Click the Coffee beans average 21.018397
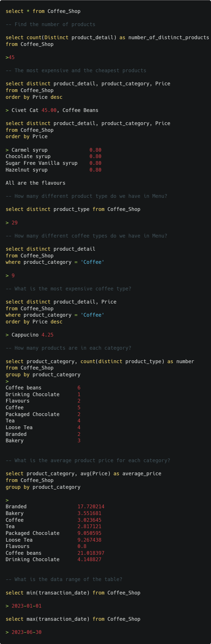Screen dimensions: 211x644 91,553
